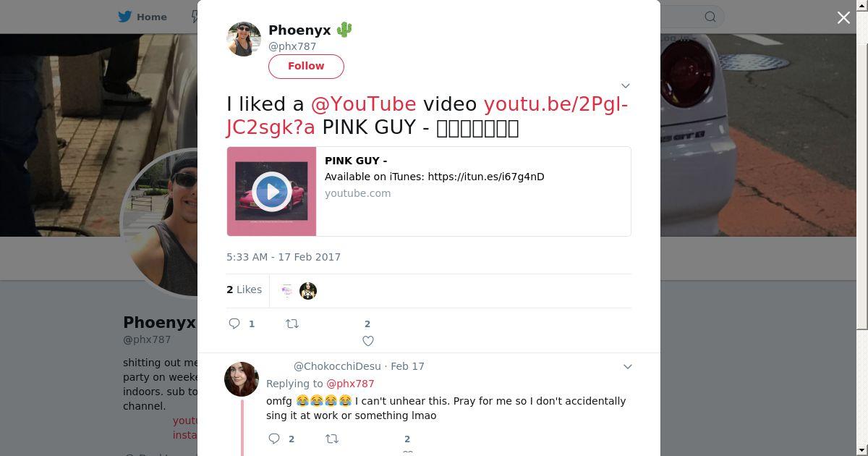This screenshot has height=456, width=868.
Task: Reply to Phoenyx's tweet
Action: click(234, 324)
